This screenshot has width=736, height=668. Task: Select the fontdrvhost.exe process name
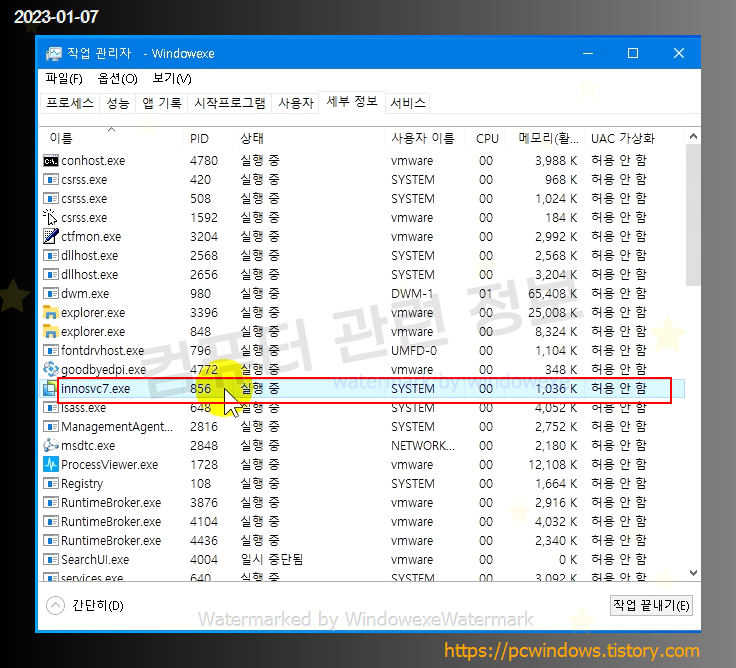(x=102, y=351)
